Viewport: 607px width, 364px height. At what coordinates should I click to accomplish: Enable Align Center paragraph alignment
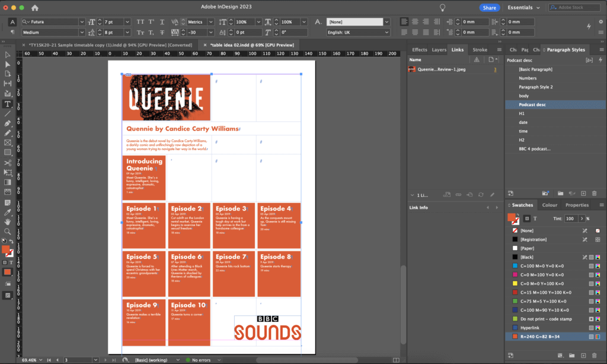(x=415, y=22)
